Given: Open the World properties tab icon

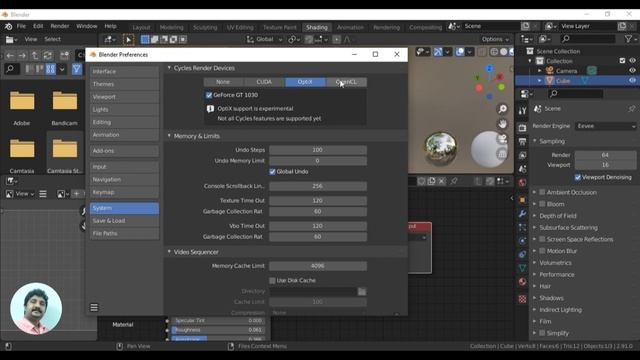Looking at the screenshot, I should [x=522, y=182].
